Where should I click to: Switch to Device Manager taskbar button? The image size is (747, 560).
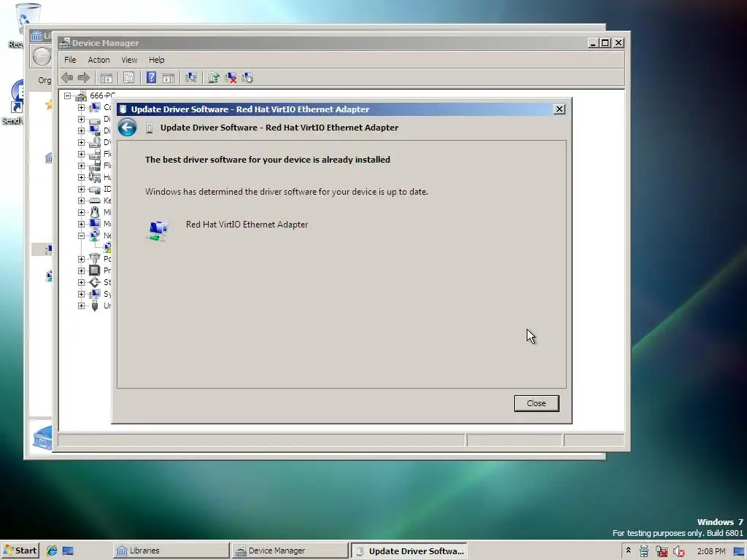[x=290, y=551]
